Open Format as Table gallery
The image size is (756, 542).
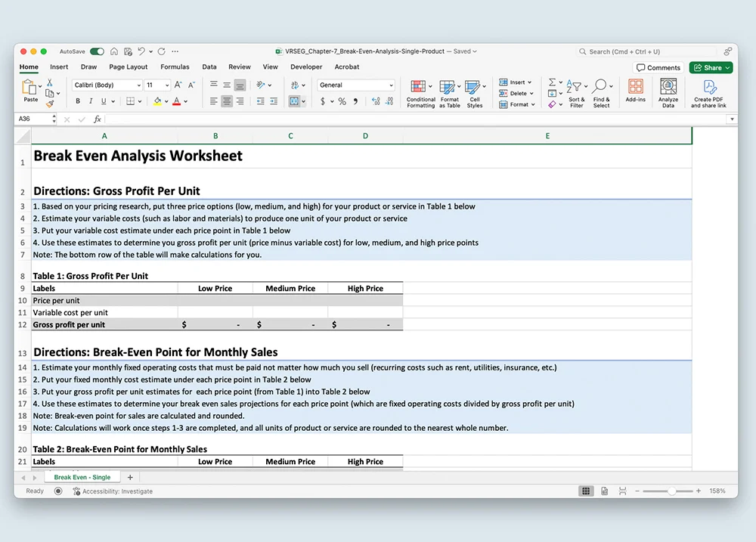[449, 94]
